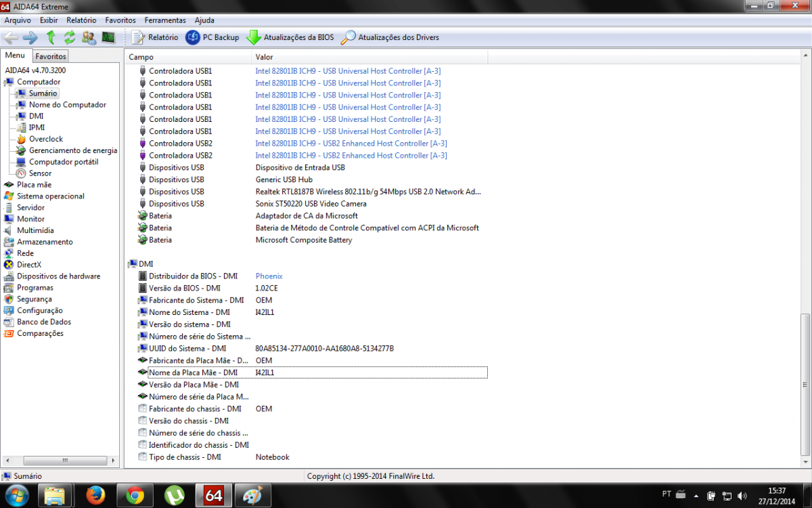Click the two-people toolbar icon

click(89, 37)
